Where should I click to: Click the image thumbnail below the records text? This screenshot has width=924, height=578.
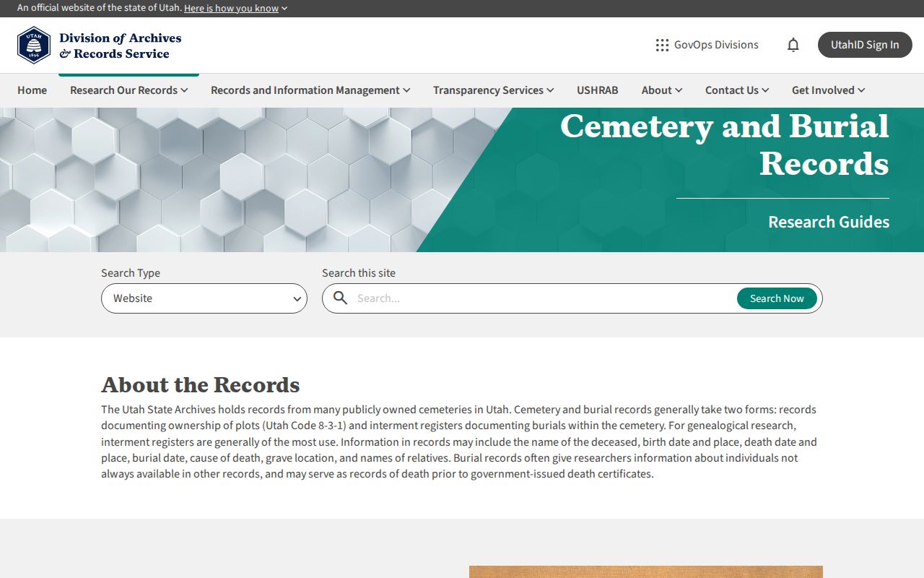pyautogui.click(x=646, y=571)
